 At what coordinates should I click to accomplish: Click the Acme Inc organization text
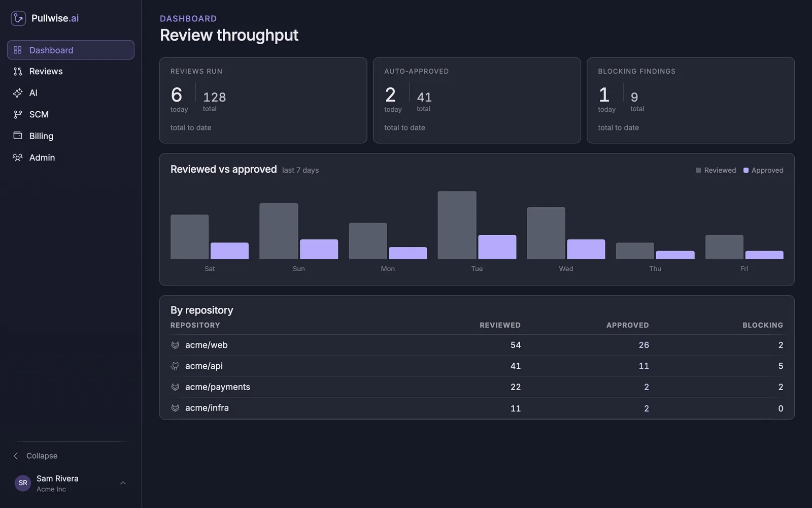51,489
